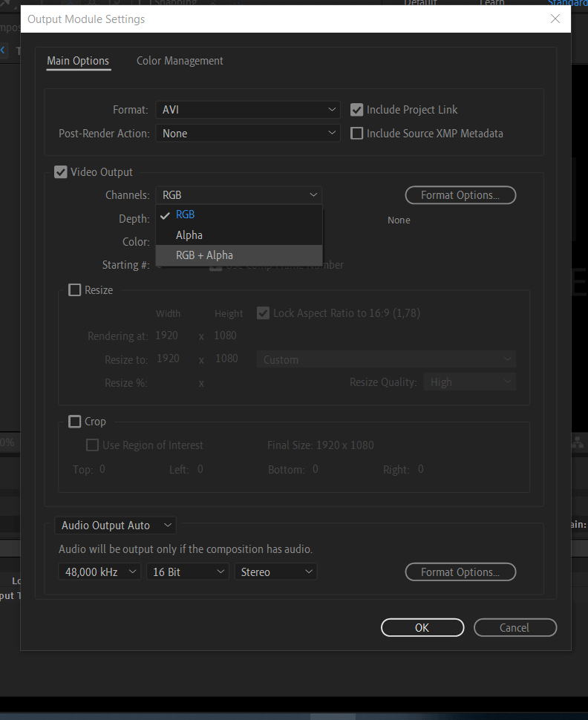Open the Custom resize preset dropdown
Image resolution: width=588 pixels, height=720 pixels.
coord(386,359)
